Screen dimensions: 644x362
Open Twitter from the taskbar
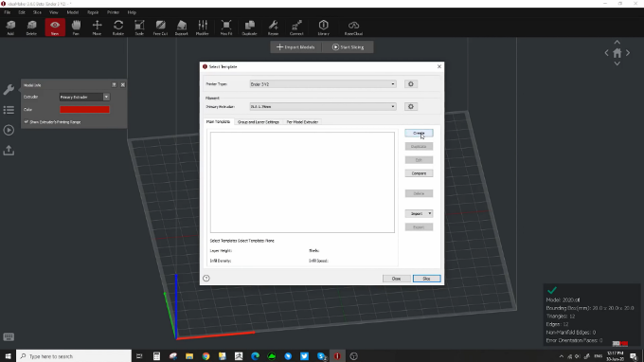(x=304, y=356)
